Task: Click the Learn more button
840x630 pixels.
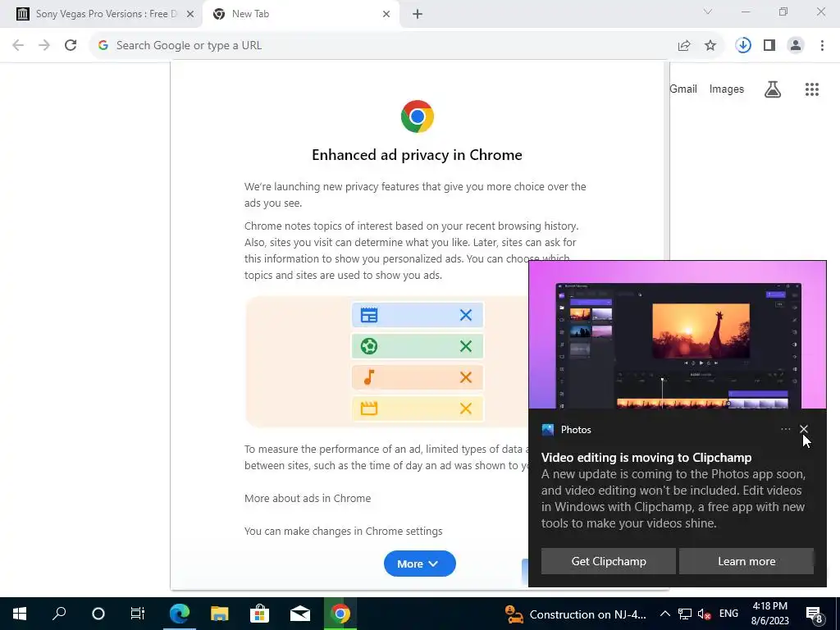Action: point(746,561)
